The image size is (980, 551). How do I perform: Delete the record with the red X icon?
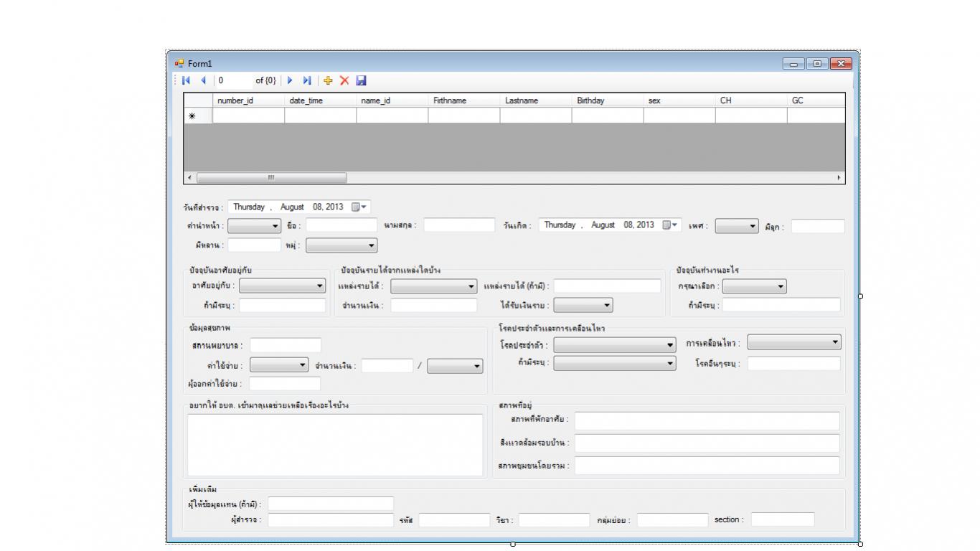[344, 80]
